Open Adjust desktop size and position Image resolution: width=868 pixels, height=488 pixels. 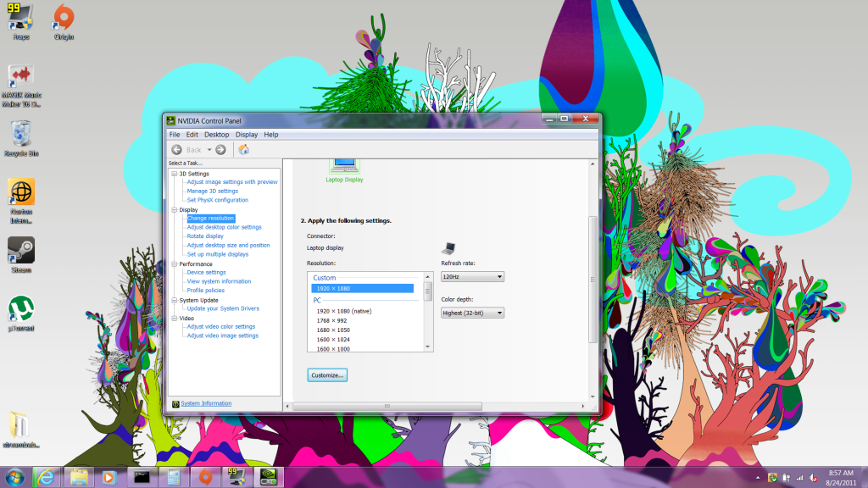coord(228,245)
